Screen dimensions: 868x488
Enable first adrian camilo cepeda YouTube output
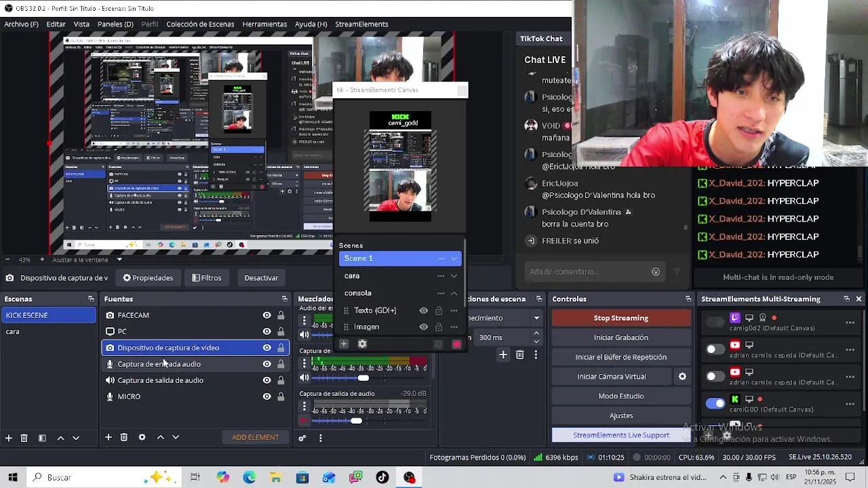point(715,349)
